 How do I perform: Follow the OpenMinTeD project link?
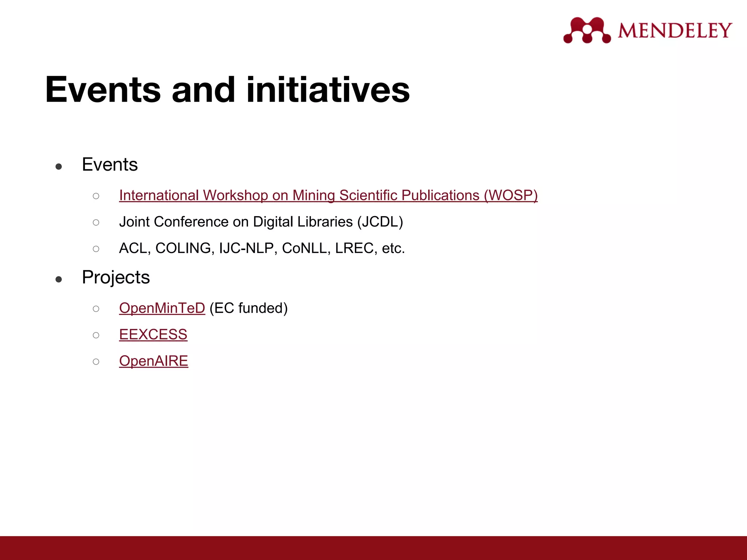(x=162, y=308)
